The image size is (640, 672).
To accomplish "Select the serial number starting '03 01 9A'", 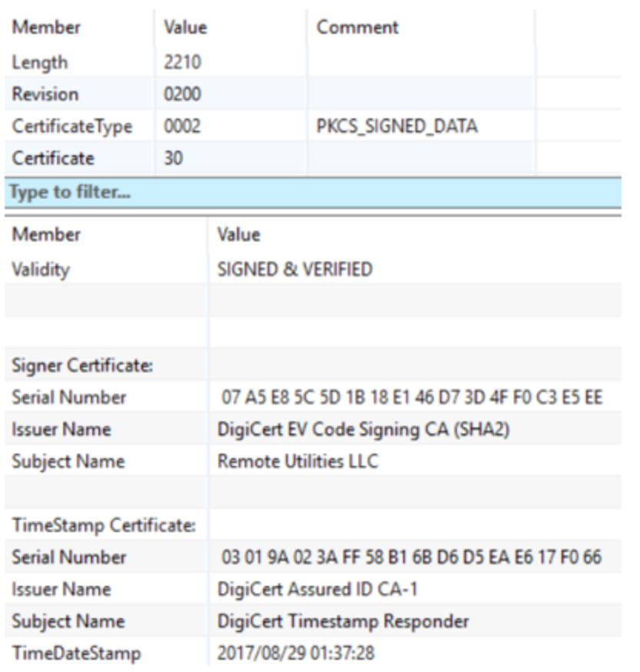I will 412,557.
